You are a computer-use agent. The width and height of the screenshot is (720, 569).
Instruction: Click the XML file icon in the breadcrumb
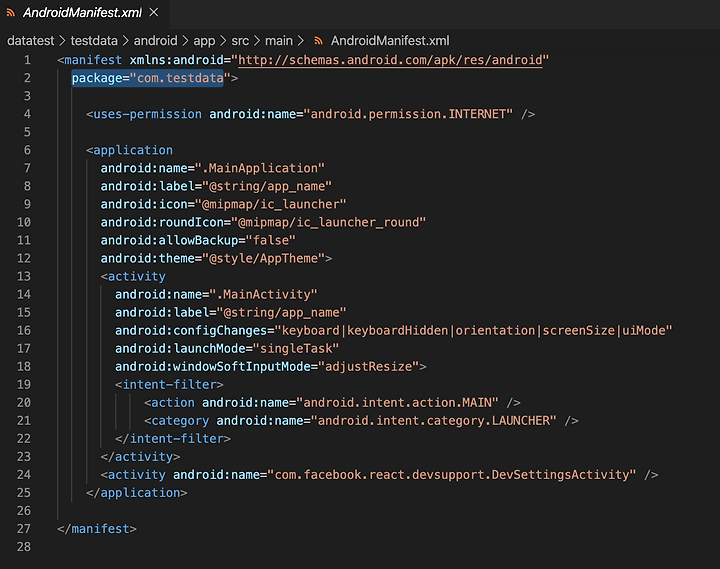pyautogui.click(x=318, y=41)
